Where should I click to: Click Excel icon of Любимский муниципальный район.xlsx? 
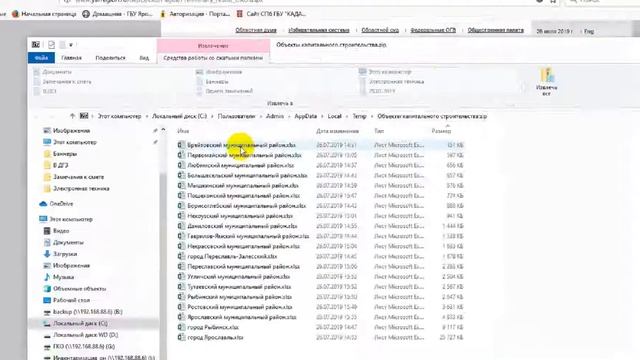[181, 165]
